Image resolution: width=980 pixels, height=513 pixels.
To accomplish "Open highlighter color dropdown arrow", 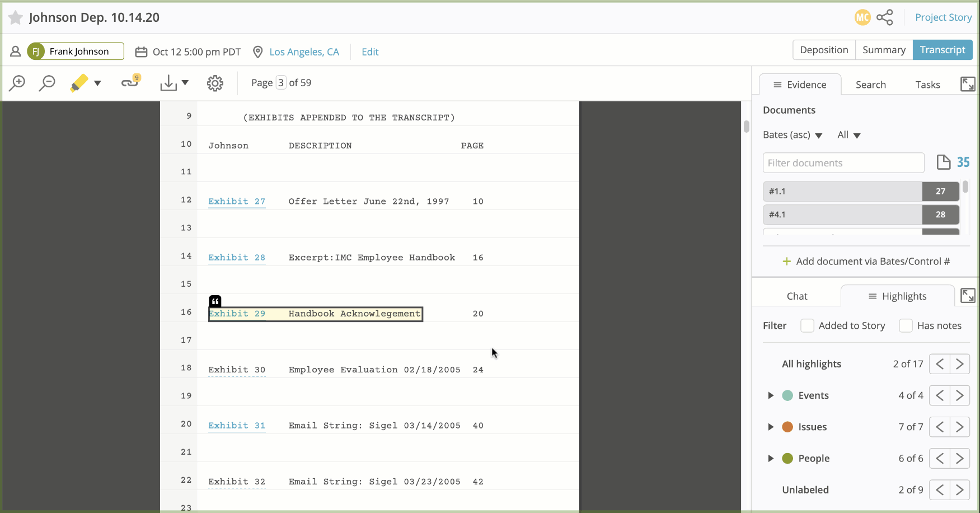I will (x=97, y=83).
